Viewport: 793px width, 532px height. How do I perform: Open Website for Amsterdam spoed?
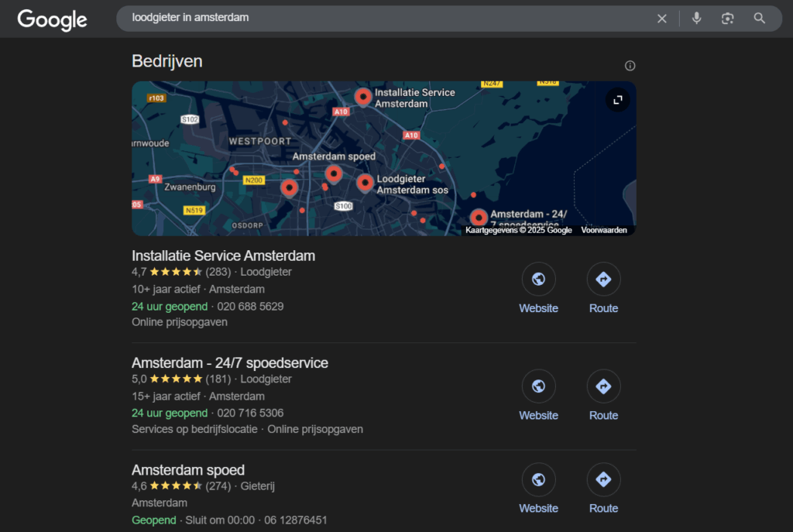[x=538, y=479]
